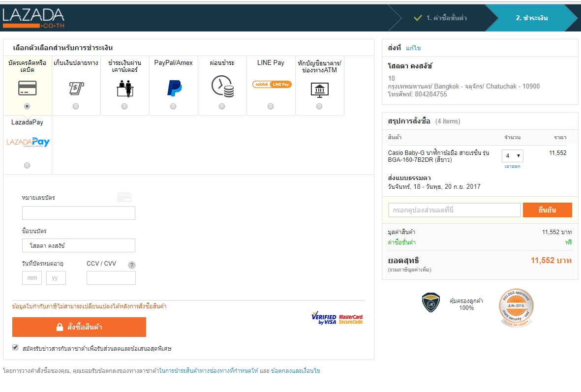The image size is (581, 392).
Task: Click the expiry year yy field
Action: click(56, 278)
